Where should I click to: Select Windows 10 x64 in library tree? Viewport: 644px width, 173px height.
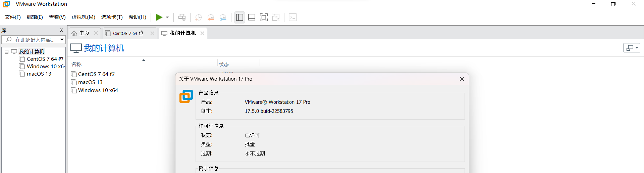pos(46,67)
